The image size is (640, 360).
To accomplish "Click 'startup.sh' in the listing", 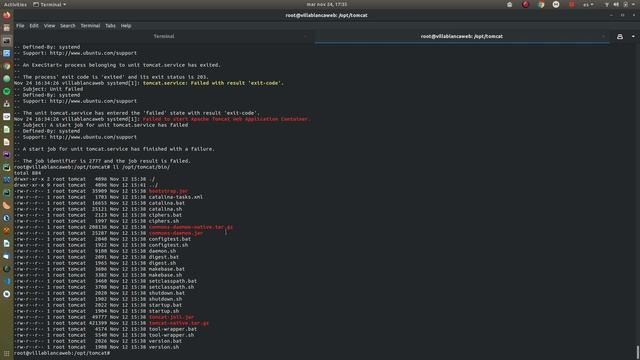I will (x=164, y=311).
